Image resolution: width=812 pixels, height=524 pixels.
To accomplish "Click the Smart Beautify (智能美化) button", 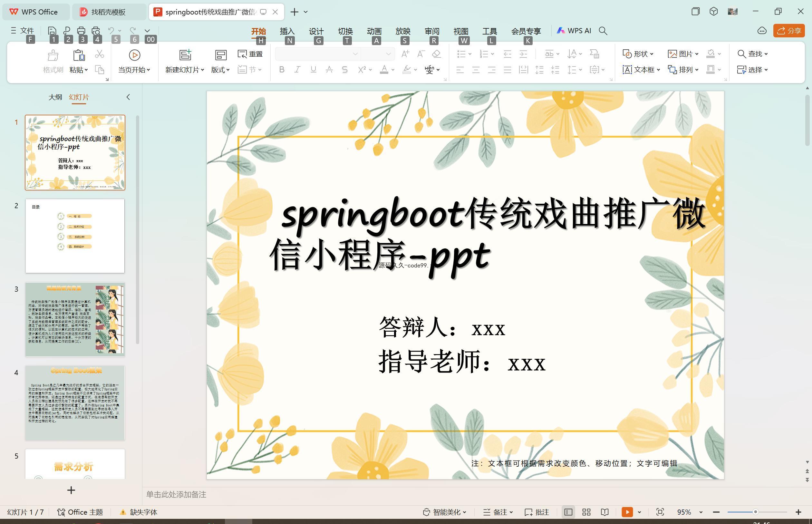I will click(444, 512).
